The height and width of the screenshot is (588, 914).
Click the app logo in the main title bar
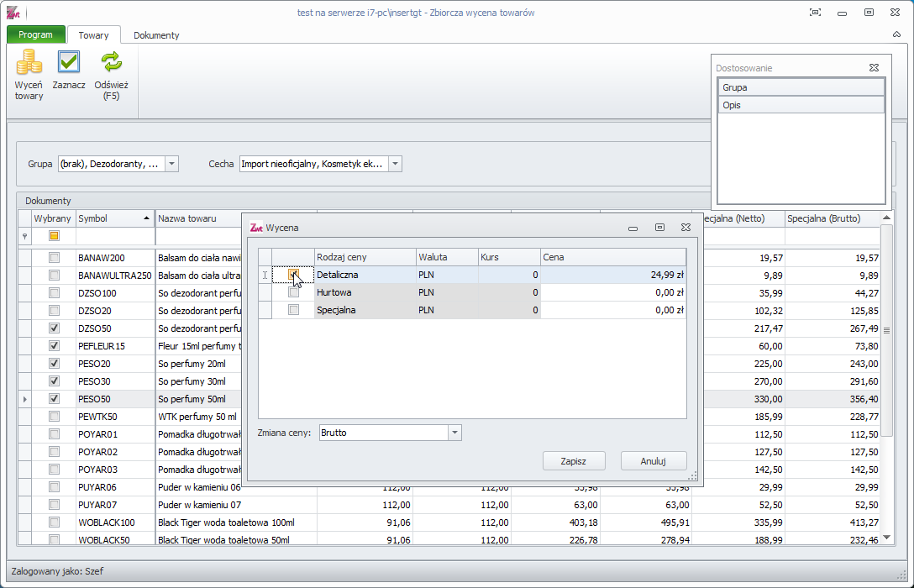point(13,13)
